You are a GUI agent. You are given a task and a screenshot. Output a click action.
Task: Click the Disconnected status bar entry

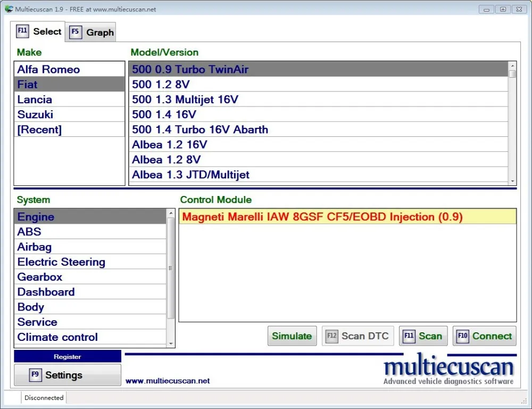coord(44,397)
